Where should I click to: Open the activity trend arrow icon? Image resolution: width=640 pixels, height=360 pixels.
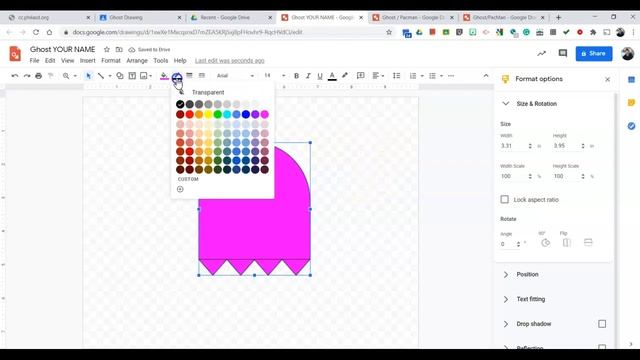click(x=541, y=53)
